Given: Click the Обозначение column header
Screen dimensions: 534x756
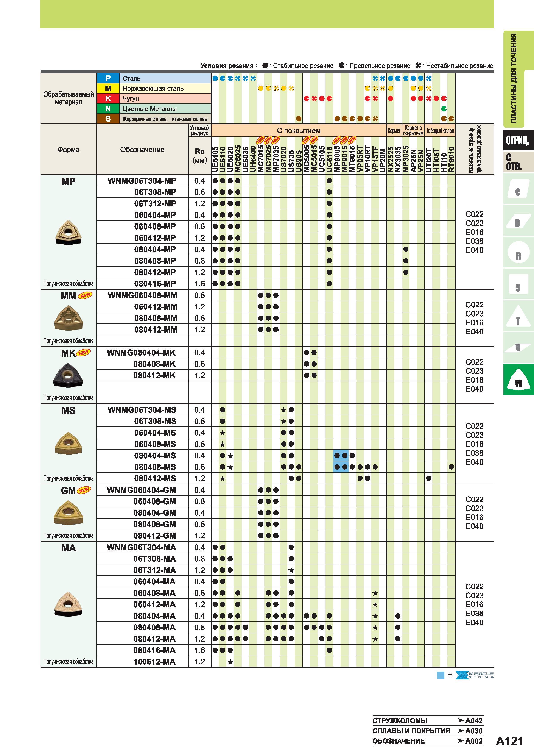Looking at the screenshot, I should (x=142, y=150).
